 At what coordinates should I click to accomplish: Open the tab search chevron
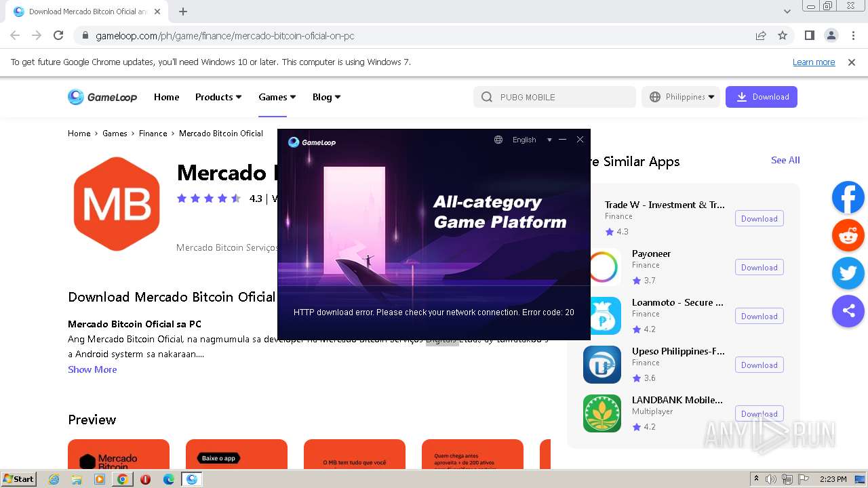[x=787, y=12]
